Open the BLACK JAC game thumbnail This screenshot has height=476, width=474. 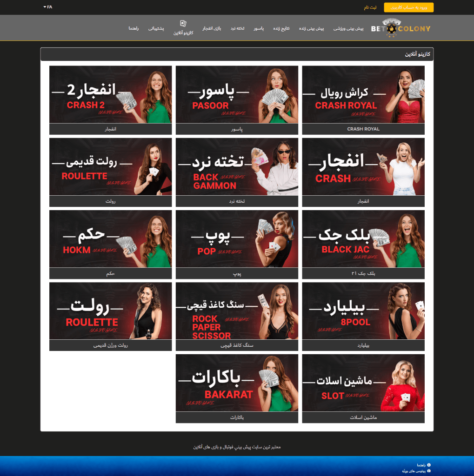(x=363, y=239)
